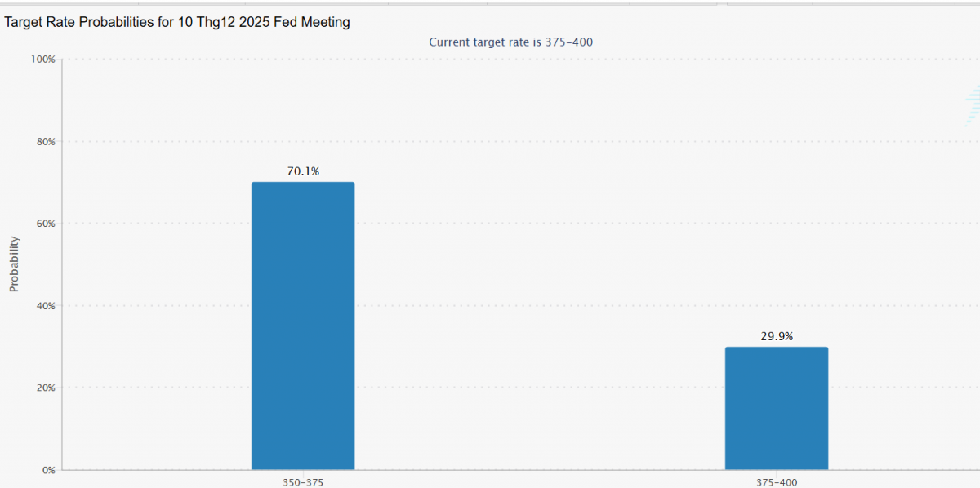
Task: Select the 350-375 probability bar
Action: [302, 326]
